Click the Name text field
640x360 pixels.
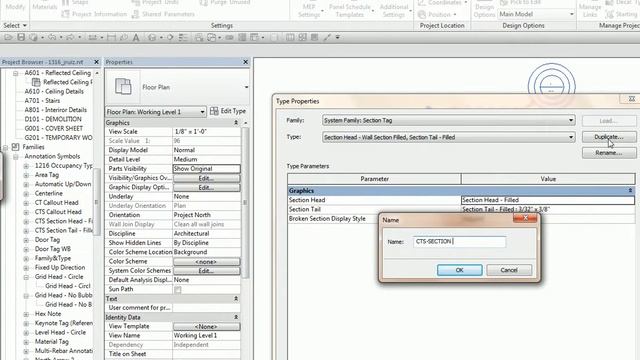point(459,242)
